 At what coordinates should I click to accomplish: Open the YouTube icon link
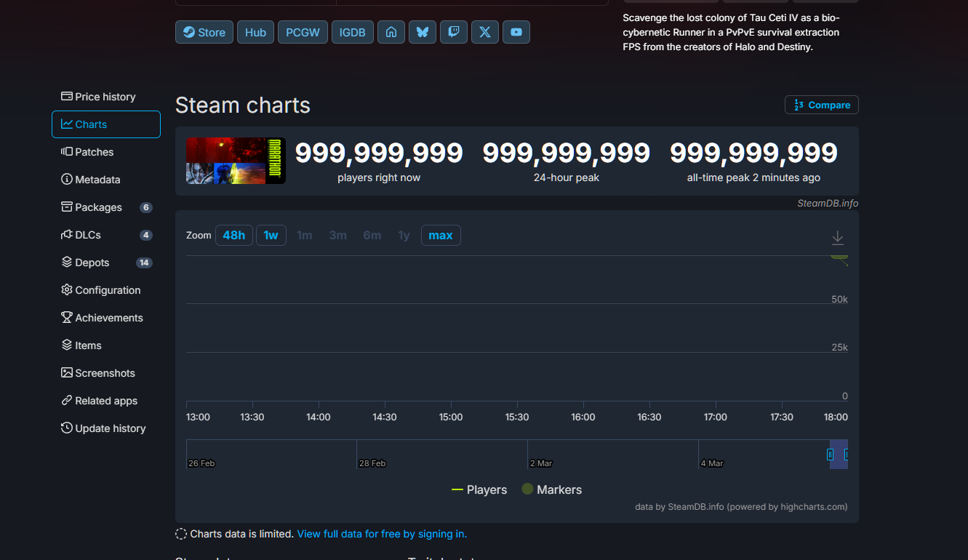(x=516, y=32)
